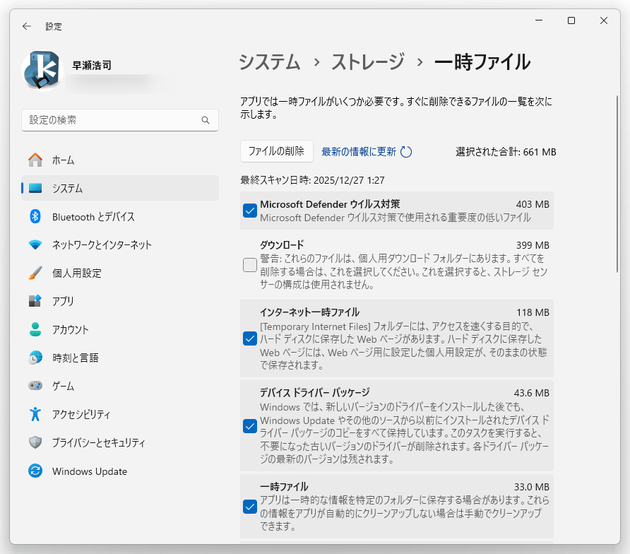Click the Bluetooth icon in sidebar
This screenshot has width=630, height=554.
(x=35, y=217)
